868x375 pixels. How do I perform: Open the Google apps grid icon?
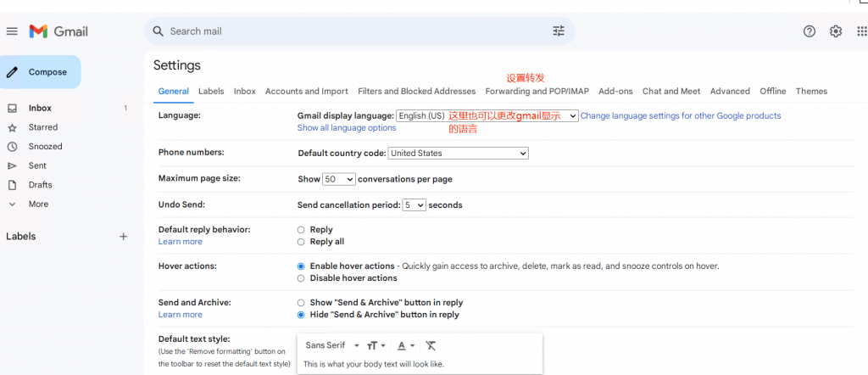pos(862,31)
